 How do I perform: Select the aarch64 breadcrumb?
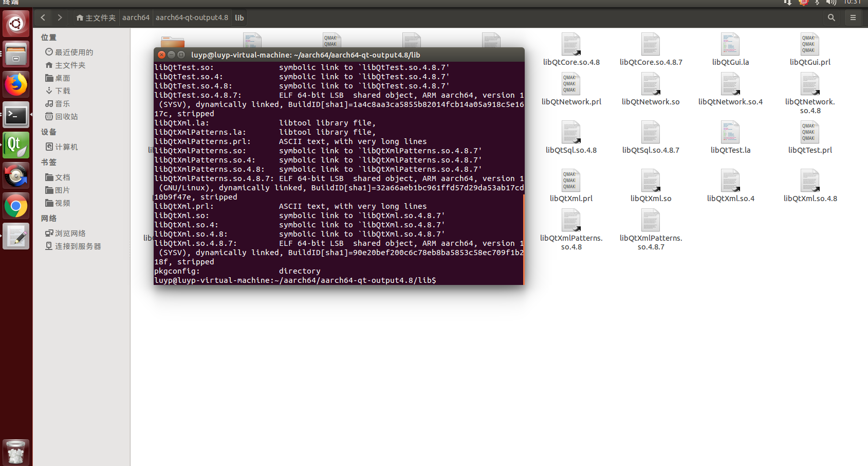[136, 17]
